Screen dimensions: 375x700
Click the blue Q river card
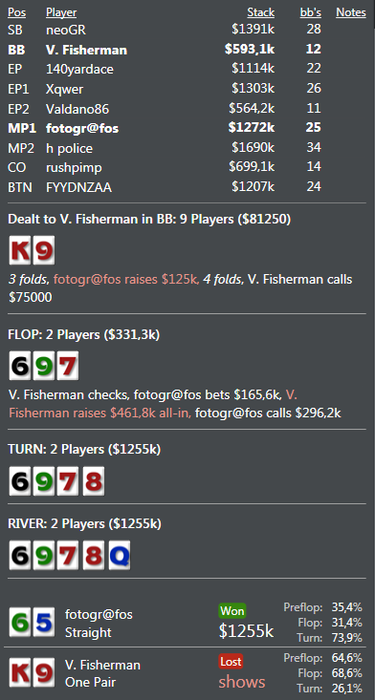click(119, 556)
